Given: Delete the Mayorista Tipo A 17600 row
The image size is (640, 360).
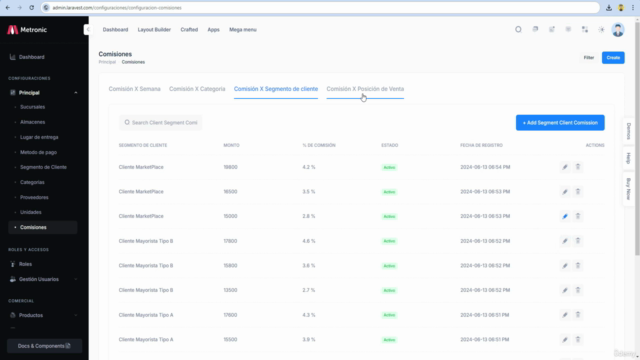Looking at the screenshot, I should click(578, 315).
